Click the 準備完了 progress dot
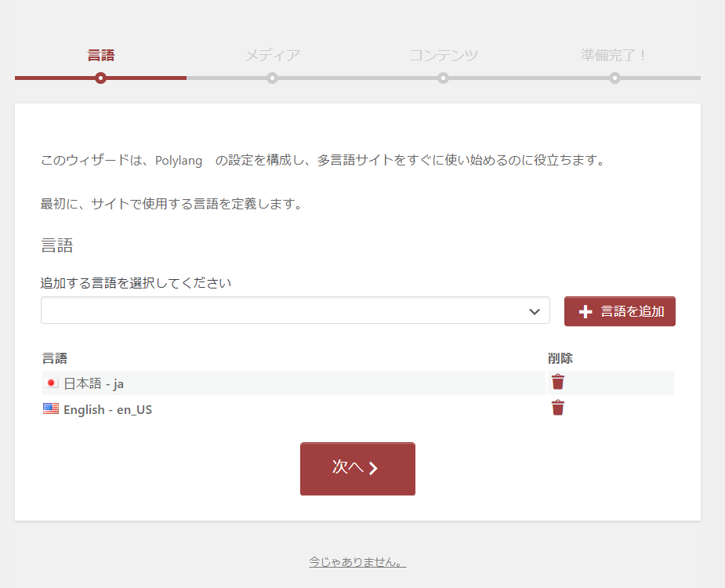 pyautogui.click(x=614, y=78)
